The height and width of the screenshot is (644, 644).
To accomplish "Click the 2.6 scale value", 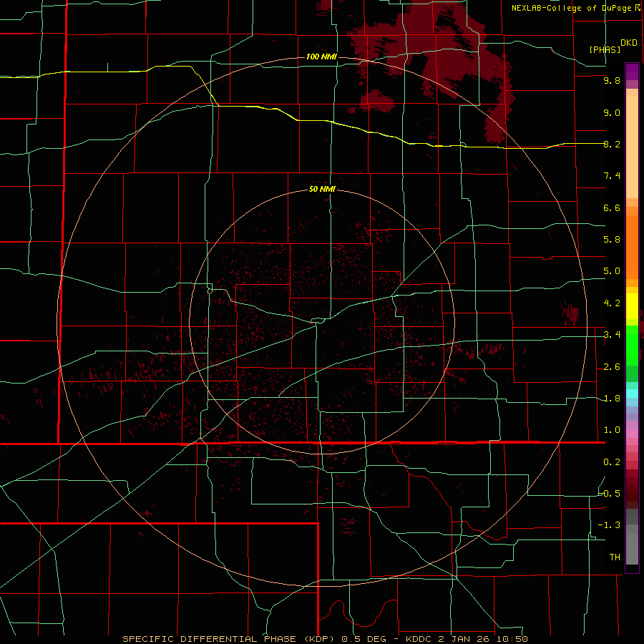I will [x=612, y=367].
